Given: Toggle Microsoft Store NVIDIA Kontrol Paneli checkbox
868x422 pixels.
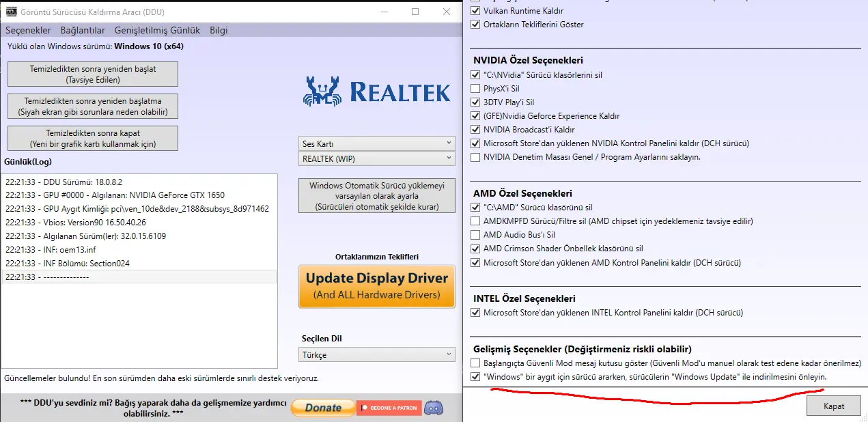Looking at the screenshot, I should tap(476, 143).
